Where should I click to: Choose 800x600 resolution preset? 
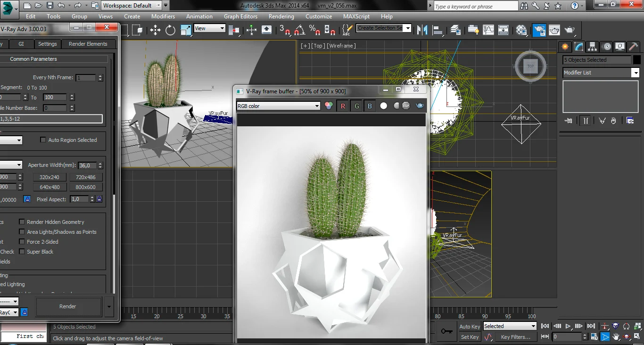[86, 187]
